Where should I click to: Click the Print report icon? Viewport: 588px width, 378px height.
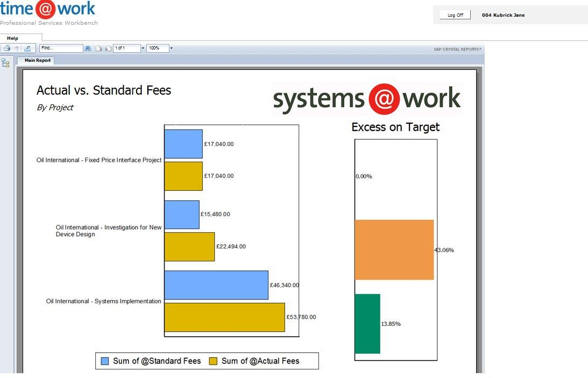7,48
